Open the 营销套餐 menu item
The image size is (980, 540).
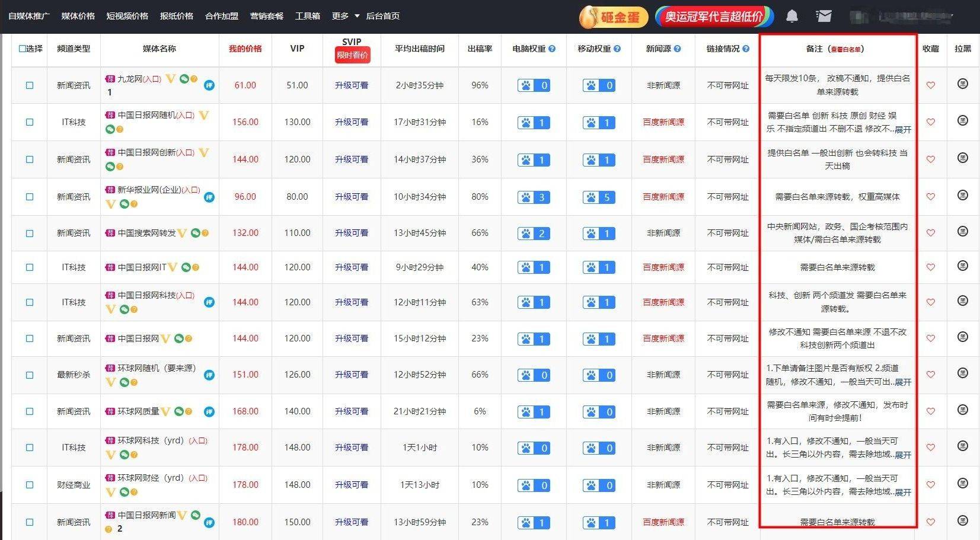pos(267,16)
